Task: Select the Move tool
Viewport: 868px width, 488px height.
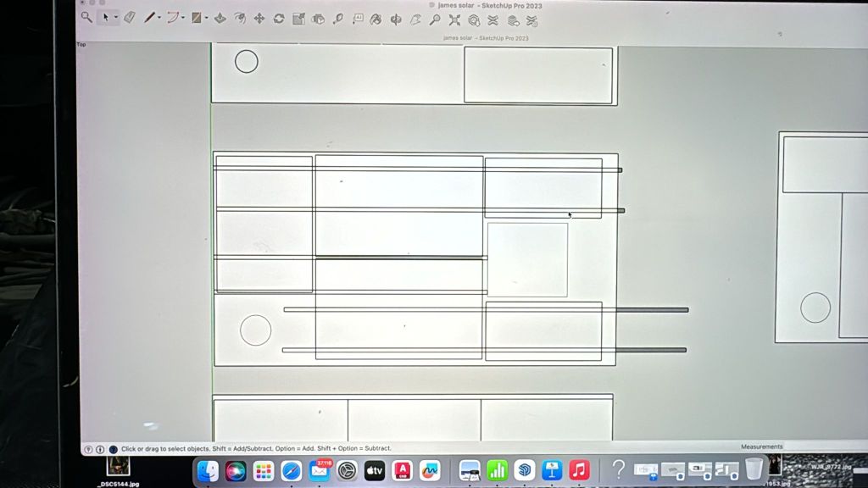Action: point(259,18)
